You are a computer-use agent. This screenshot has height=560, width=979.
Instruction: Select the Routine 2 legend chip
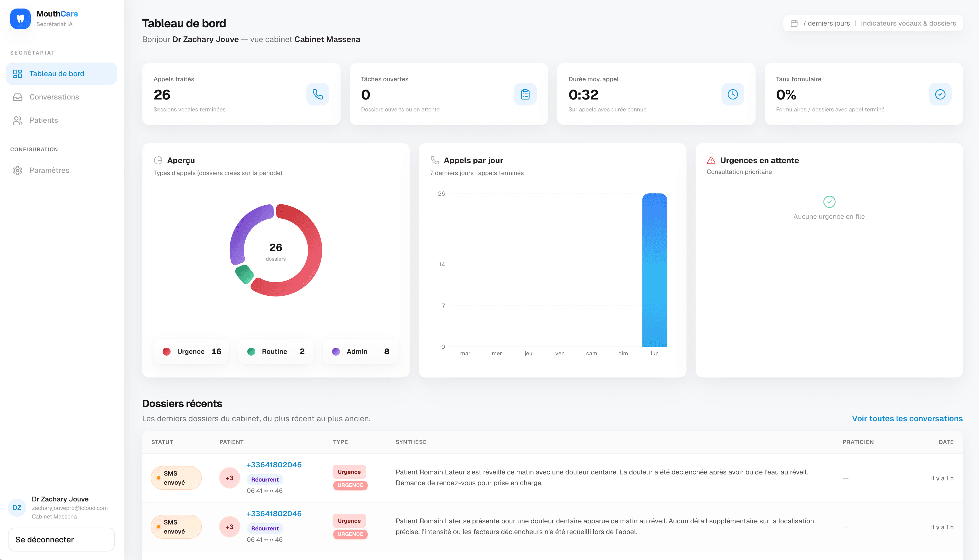click(276, 352)
